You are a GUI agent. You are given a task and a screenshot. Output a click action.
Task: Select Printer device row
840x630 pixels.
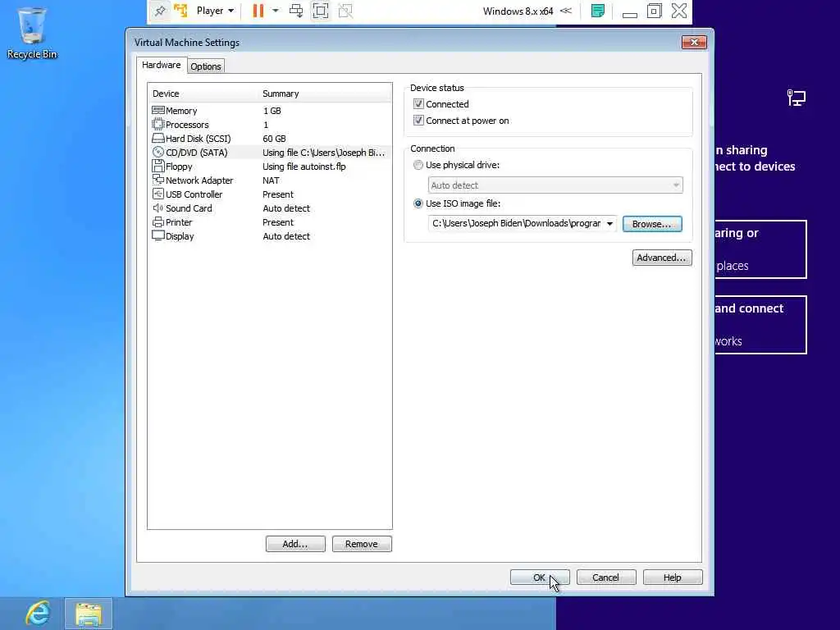tap(269, 222)
